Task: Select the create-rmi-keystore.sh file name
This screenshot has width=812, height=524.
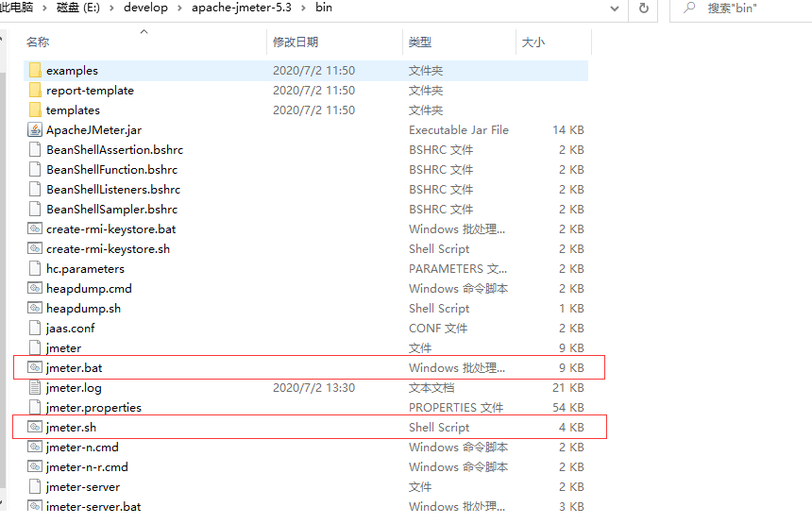Action: coord(109,249)
